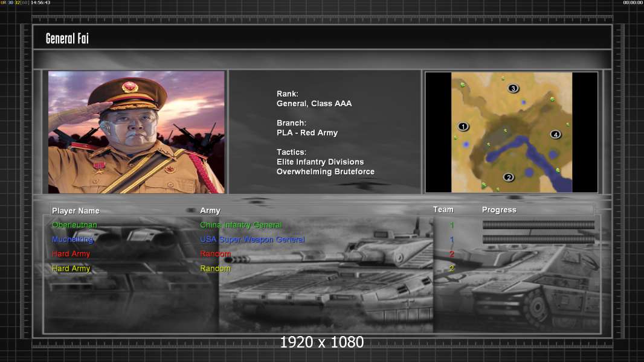Click the 'China Infantry General' army entry
The height and width of the screenshot is (362, 644).
pos(241,225)
